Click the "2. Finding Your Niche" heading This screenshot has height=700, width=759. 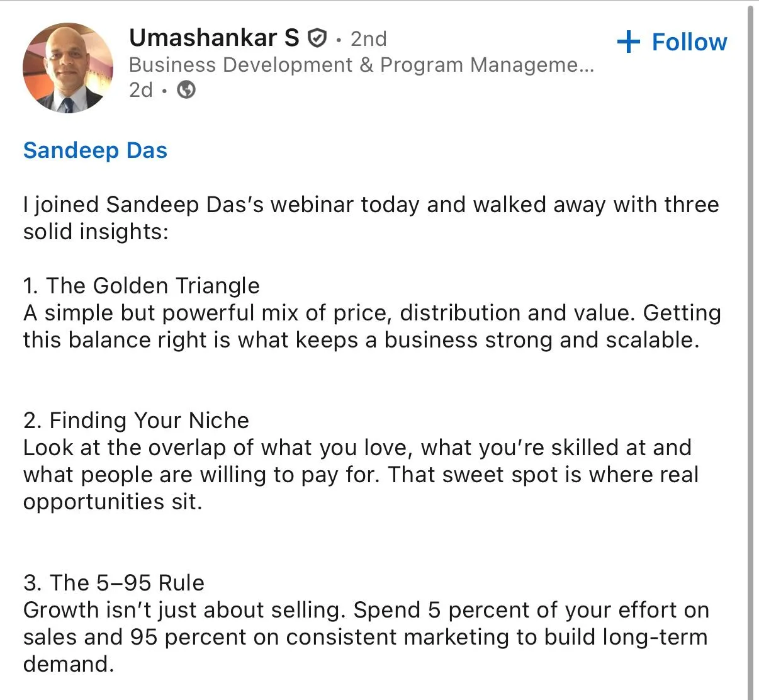[x=136, y=421]
